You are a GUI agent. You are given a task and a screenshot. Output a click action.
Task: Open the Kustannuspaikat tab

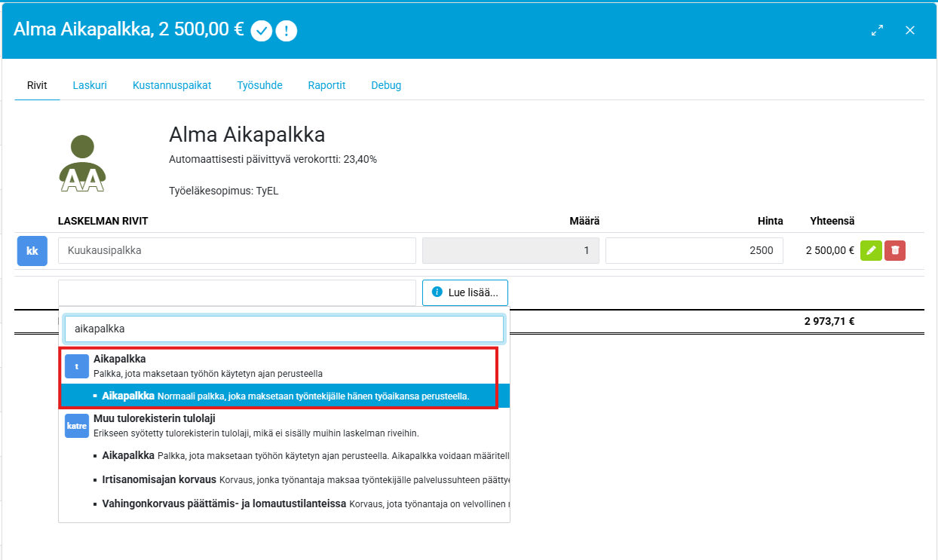172,85
